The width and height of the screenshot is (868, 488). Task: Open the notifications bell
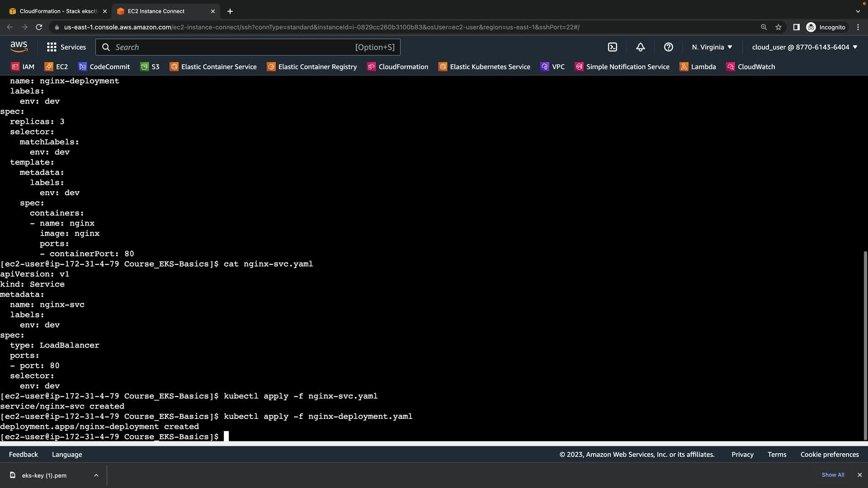click(640, 47)
